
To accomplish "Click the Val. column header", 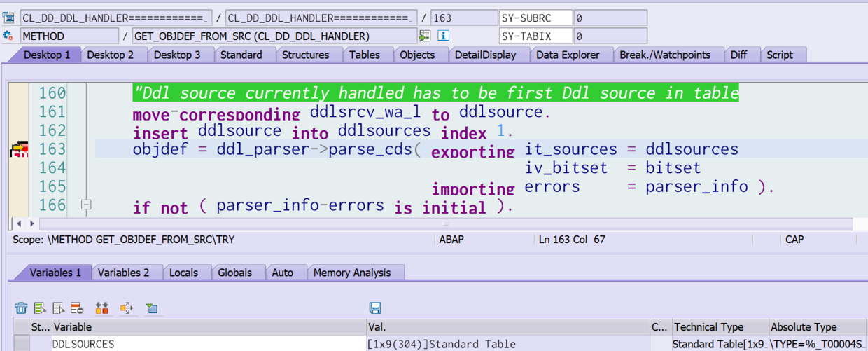I will 508,326.
